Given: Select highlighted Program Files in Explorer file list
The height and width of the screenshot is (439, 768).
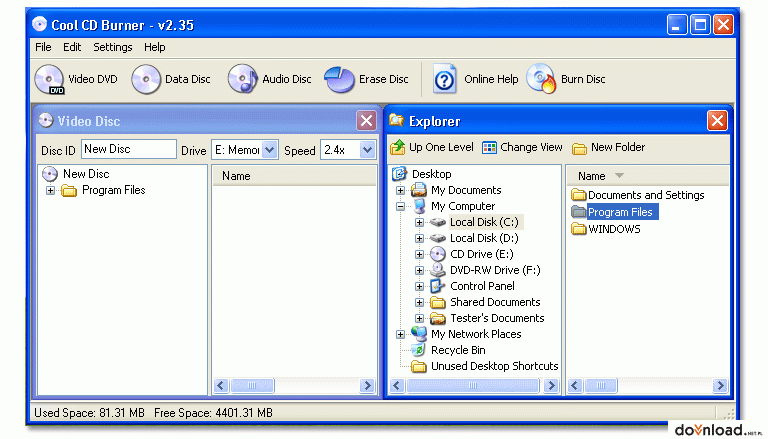Looking at the screenshot, I should coord(615,212).
